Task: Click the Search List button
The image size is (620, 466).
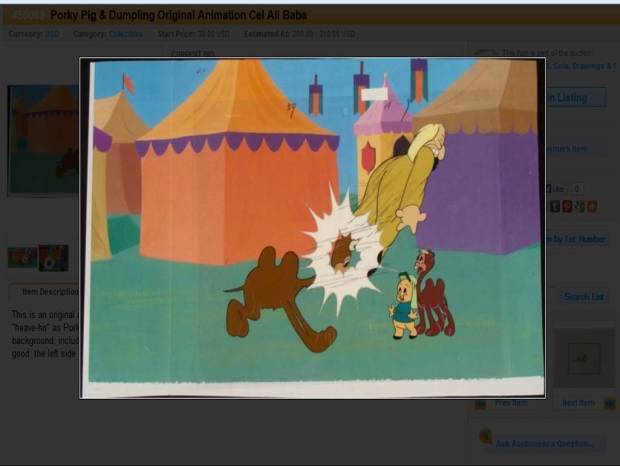Action: click(x=583, y=297)
